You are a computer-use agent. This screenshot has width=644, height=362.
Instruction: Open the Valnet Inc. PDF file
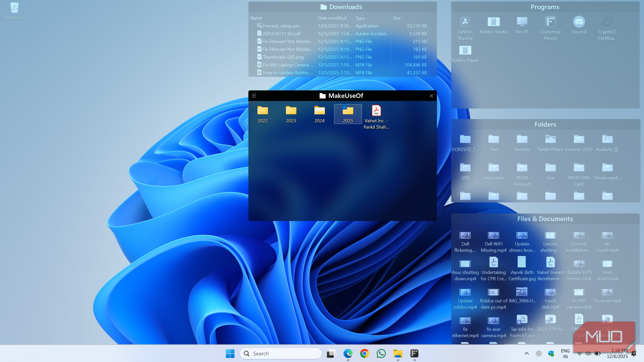point(376,117)
